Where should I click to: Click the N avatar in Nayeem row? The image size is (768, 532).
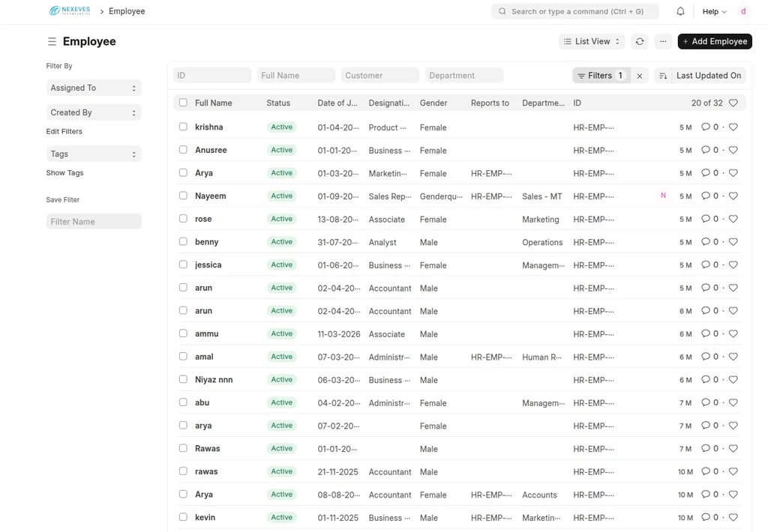point(663,196)
